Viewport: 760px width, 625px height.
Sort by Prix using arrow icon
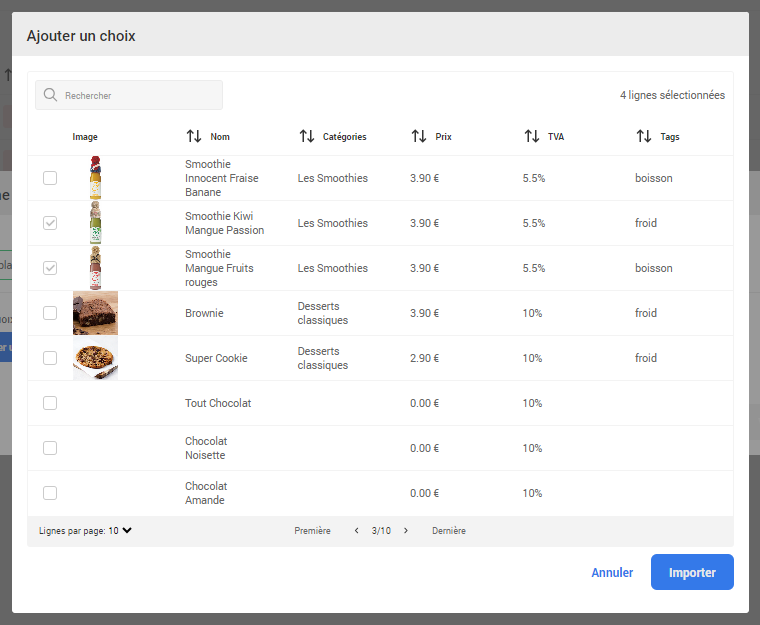tap(419, 136)
